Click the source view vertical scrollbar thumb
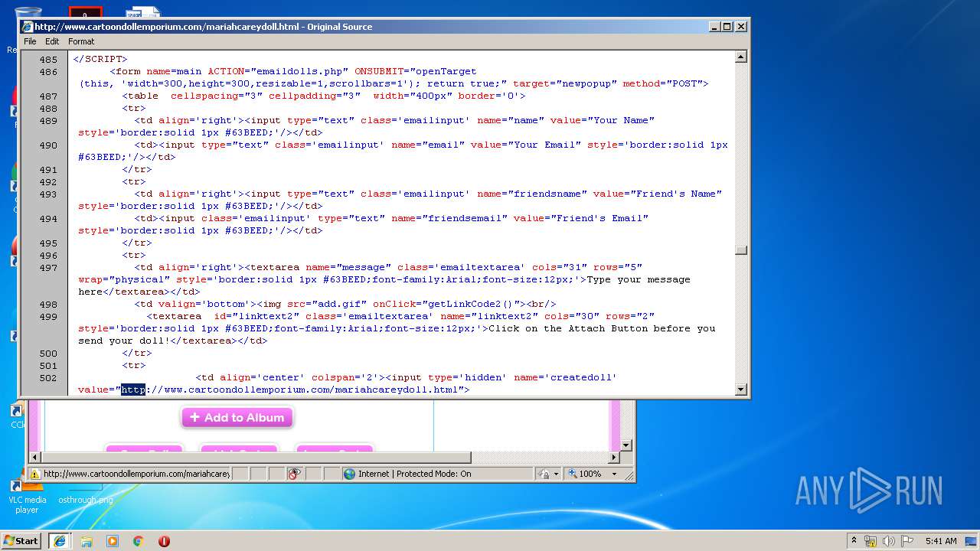The image size is (980, 551). pos(740,250)
